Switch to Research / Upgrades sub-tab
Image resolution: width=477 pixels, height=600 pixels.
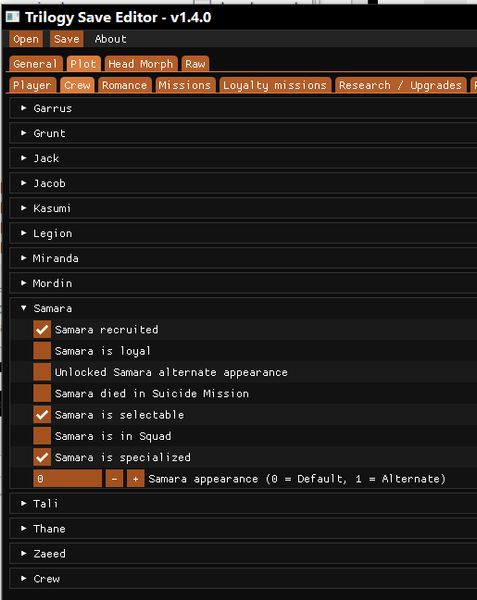coord(400,85)
